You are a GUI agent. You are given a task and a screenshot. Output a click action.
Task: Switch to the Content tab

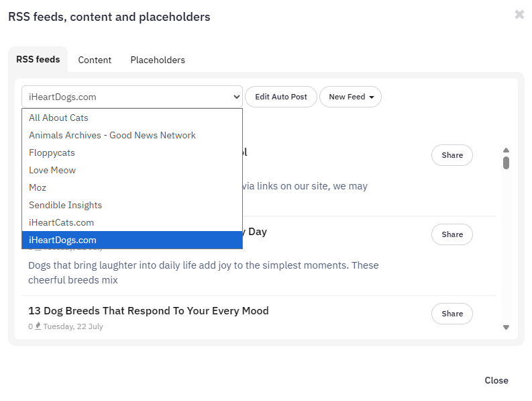pos(95,60)
